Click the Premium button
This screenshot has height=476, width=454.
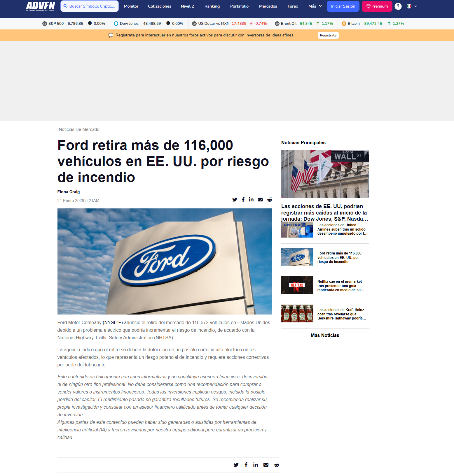coord(377,6)
